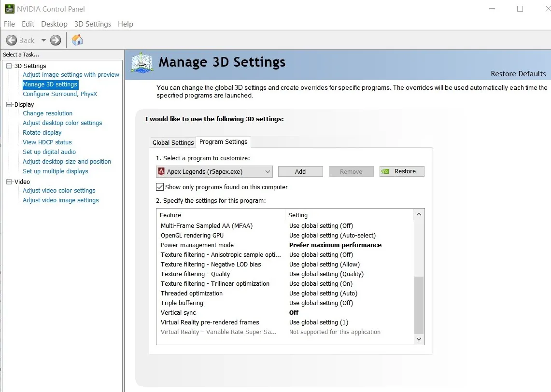Click the Restore button

click(402, 171)
